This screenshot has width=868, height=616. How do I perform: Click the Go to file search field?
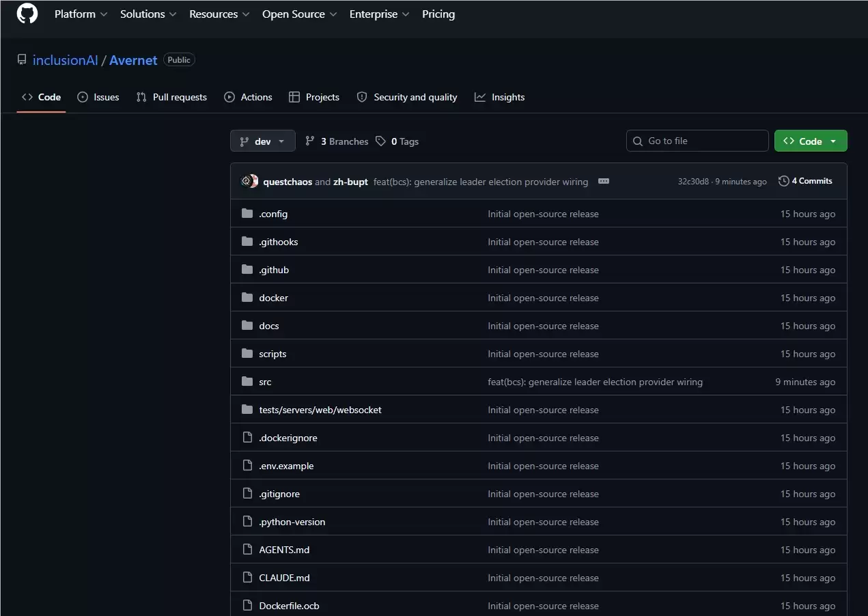(697, 141)
